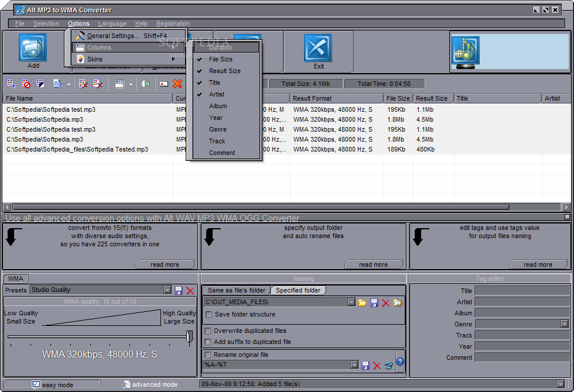
Task: Open the File menu
Action: [x=20, y=23]
